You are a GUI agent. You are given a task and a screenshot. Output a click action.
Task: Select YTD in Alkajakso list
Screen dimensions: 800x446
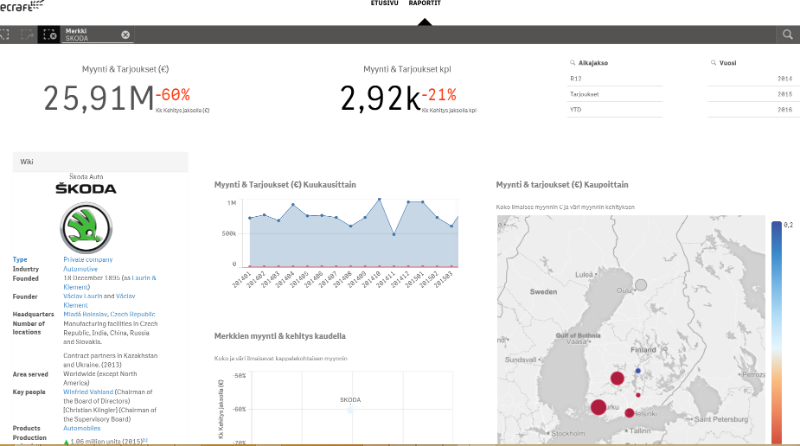614,109
